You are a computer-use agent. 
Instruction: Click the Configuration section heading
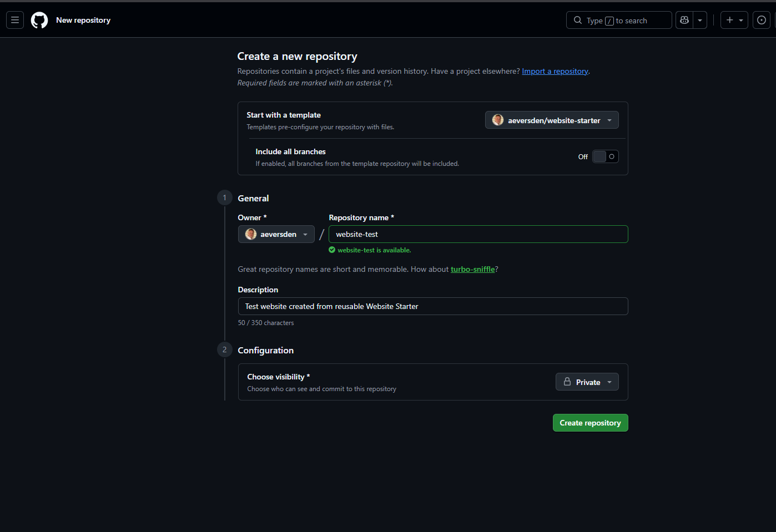coord(266,350)
